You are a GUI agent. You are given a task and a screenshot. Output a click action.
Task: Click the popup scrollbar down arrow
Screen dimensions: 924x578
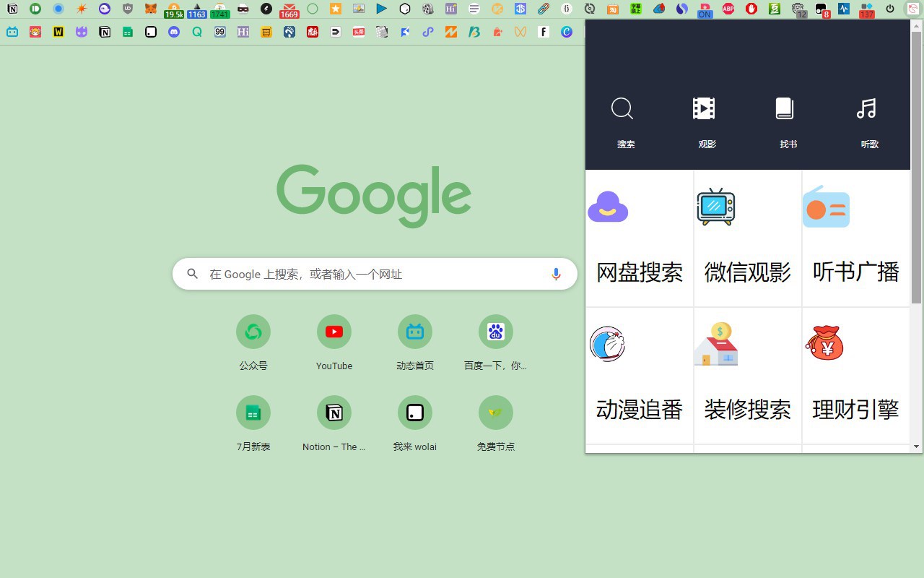coord(917,447)
